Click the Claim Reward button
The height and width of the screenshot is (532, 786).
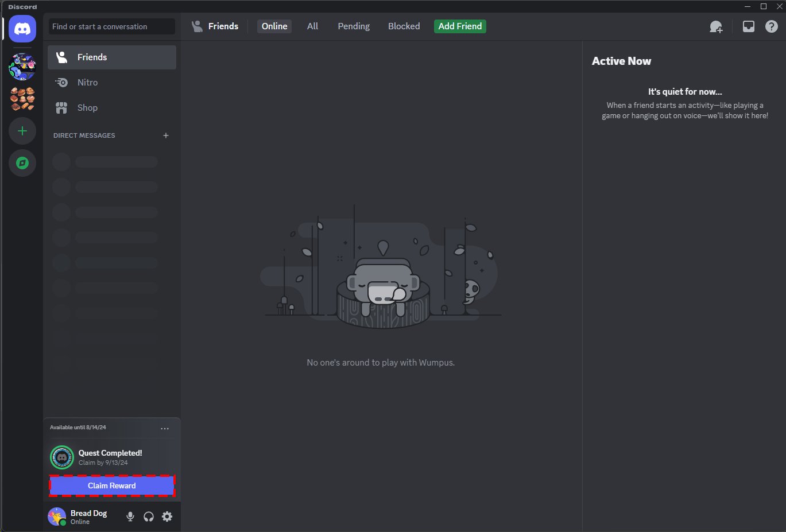[x=112, y=486]
